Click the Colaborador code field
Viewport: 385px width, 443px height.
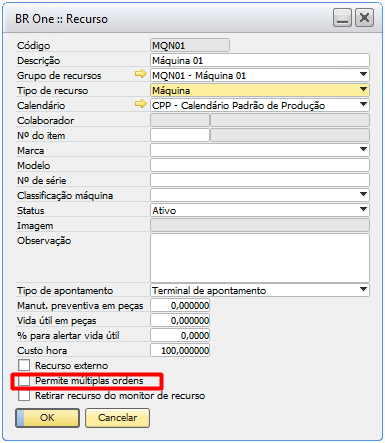pos(180,120)
